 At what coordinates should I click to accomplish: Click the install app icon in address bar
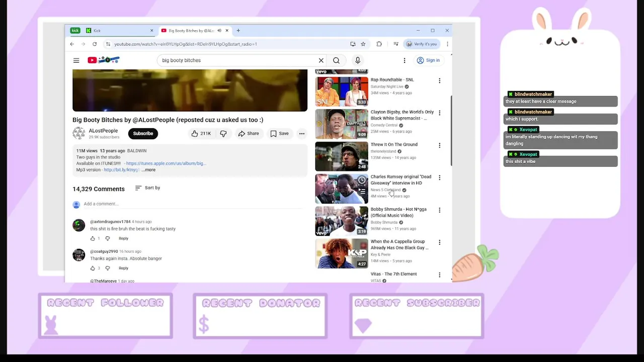coord(353,44)
